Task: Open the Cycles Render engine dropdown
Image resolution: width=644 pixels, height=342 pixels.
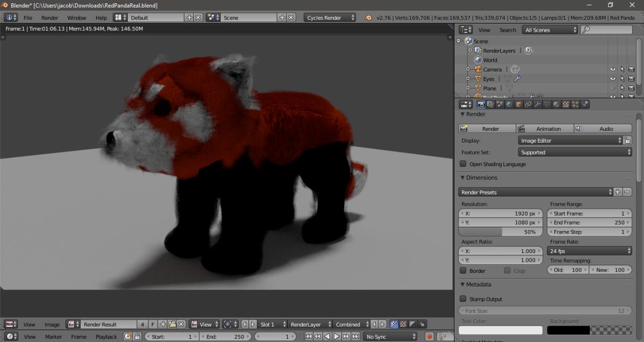Action: tap(330, 18)
